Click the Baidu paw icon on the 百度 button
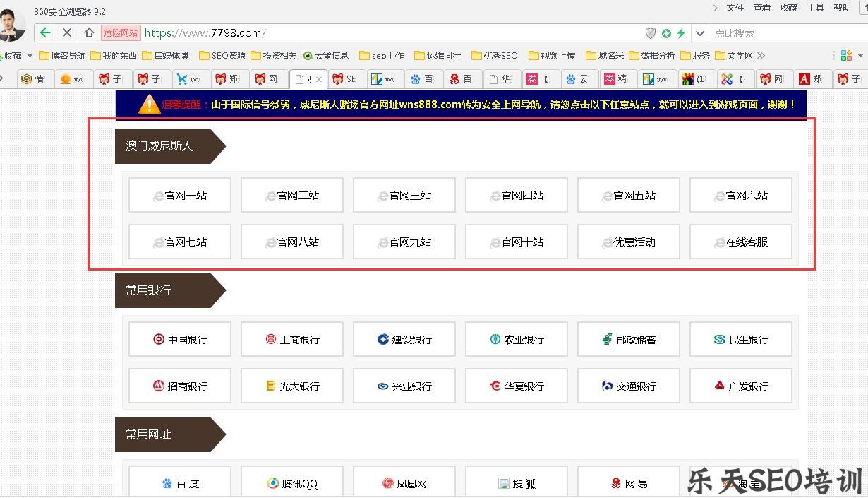Viewport: 868px width, 498px height. point(167,484)
